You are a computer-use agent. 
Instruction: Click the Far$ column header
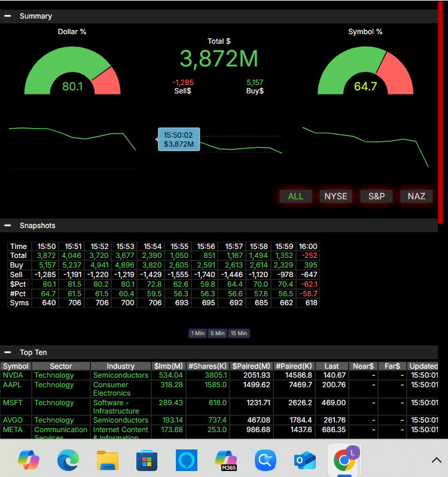tap(392, 366)
